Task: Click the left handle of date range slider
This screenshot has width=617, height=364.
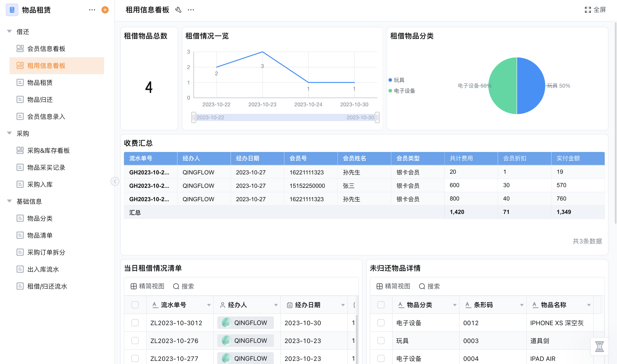Action: point(193,117)
